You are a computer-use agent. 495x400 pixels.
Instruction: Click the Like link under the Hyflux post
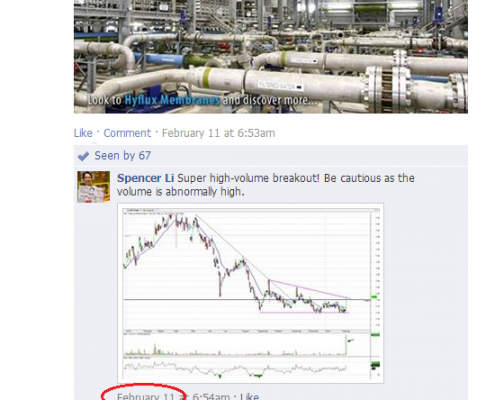(83, 133)
